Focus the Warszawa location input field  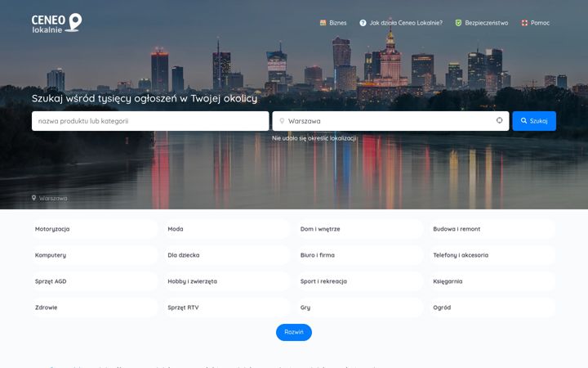pyautogui.click(x=390, y=121)
